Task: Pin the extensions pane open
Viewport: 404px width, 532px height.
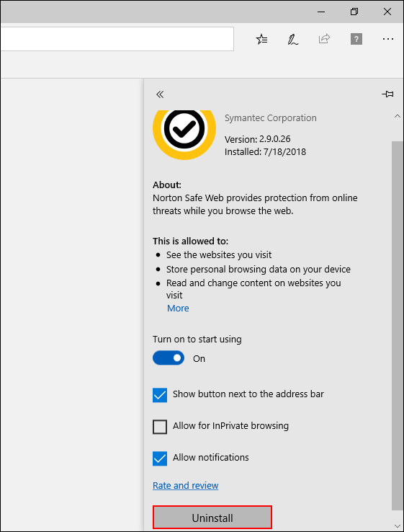Action: (387, 94)
